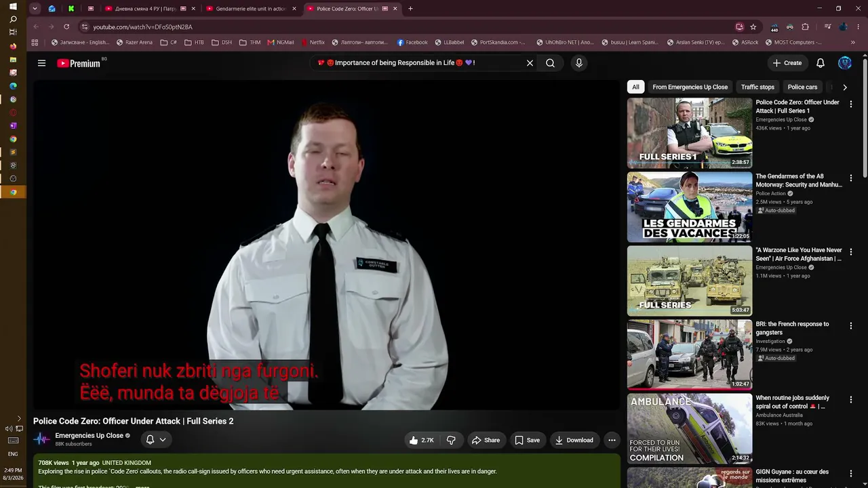Download the video
The image size is (868, 488).
(x=574, y=440)
